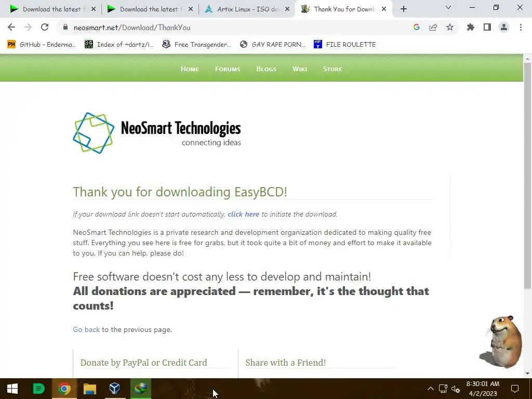The width and height of the screenshot is (532, 399).
Task: Click the scrollbar up arrow
Action: [x=528, y=58]
